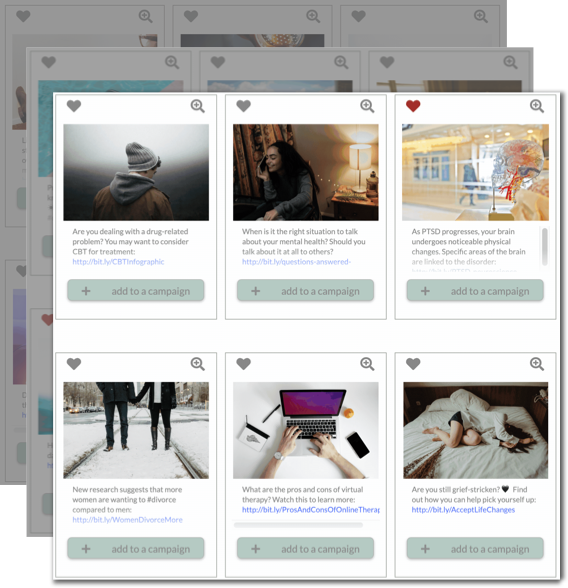Zoom into the women divorce research card
The image size is (568, 588).
tap(198, 364)
